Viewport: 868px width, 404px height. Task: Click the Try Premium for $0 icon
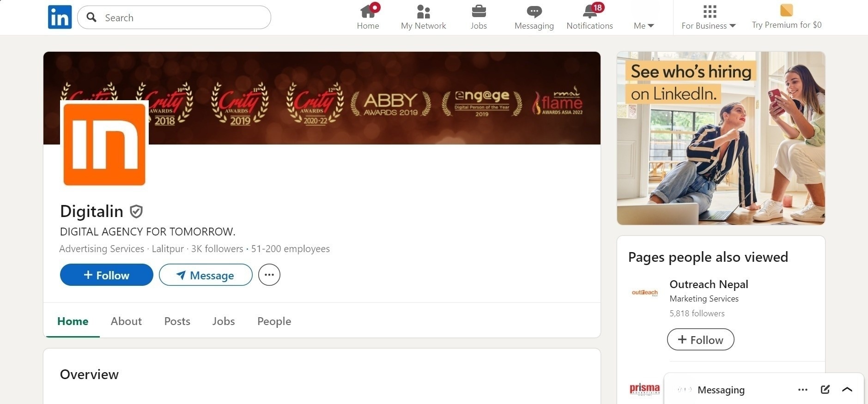pos(786,10)
